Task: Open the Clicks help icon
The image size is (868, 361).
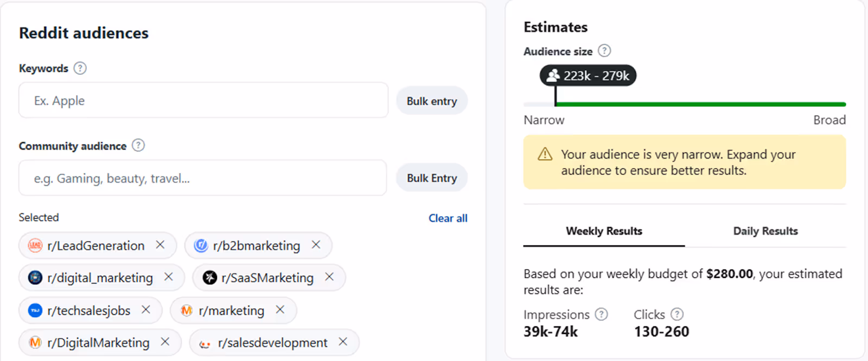Action: pos(677,314)
